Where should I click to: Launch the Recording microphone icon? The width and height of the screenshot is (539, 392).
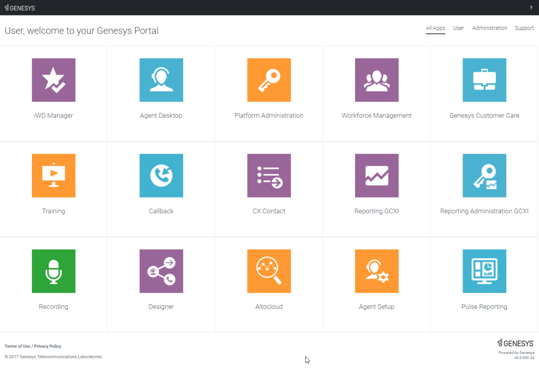click(53, 271)
